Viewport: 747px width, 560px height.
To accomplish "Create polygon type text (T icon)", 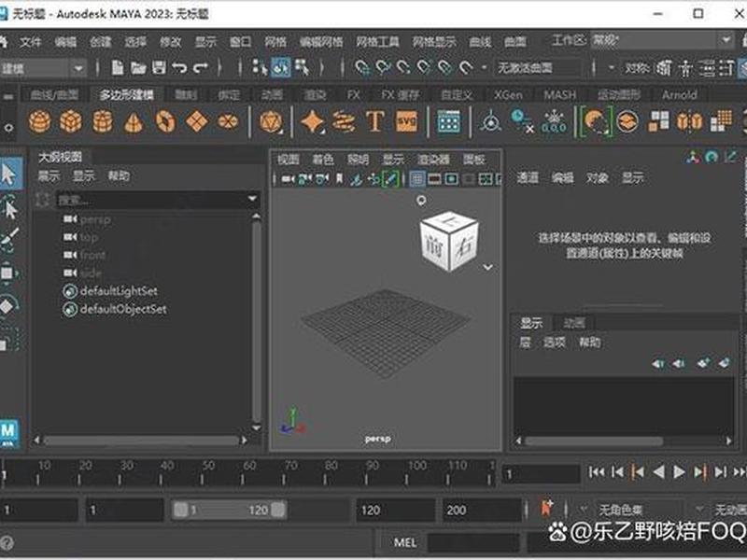I will (375, 121).
